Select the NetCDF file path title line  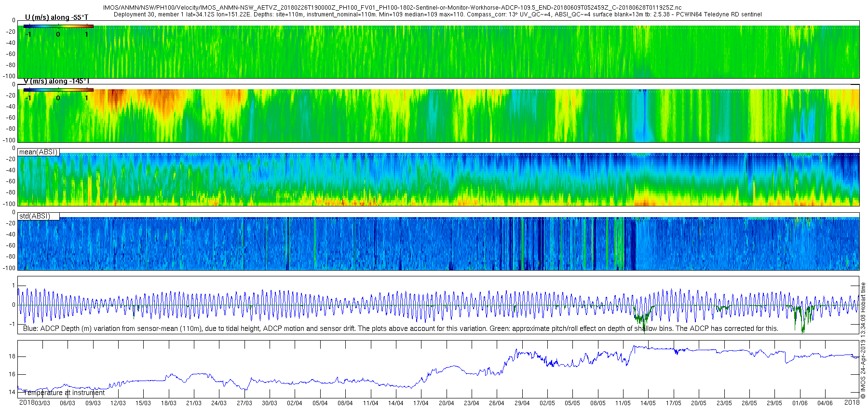click(x=393, y=8)
